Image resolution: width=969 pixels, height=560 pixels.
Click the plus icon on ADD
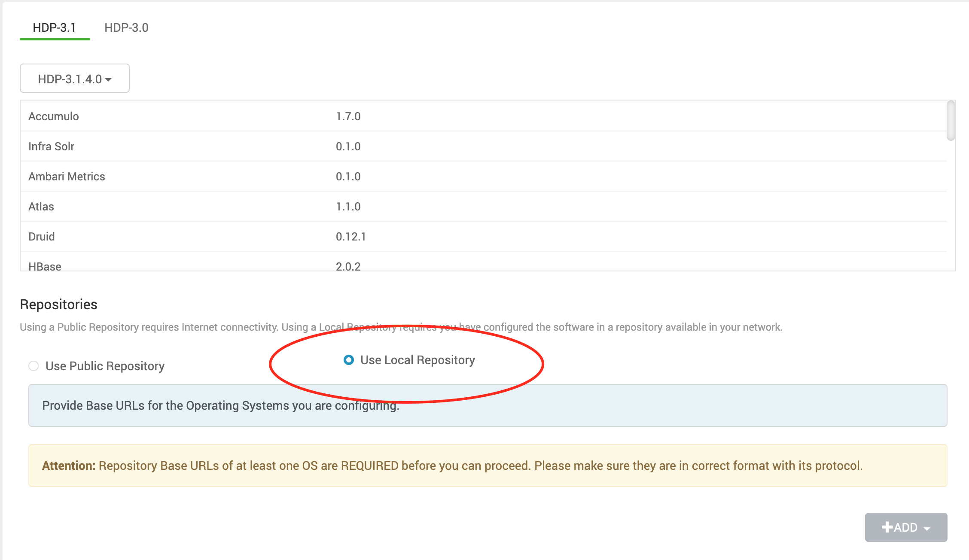pos(887,527)
